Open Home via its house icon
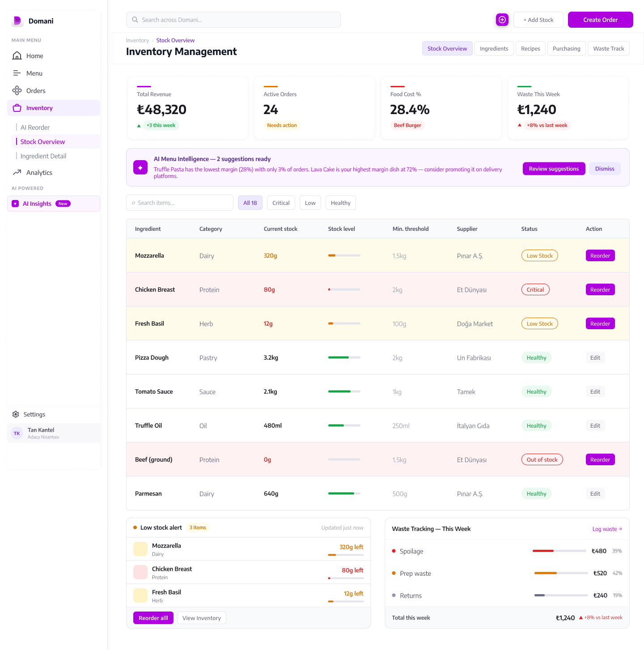The image size is (644, 650). point(17,55)
